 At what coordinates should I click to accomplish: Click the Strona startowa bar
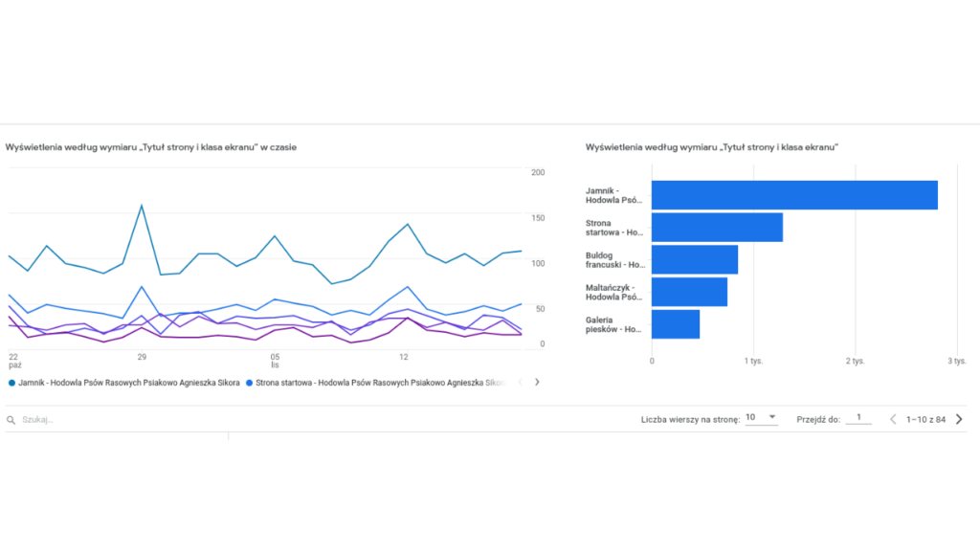point(717,228)
